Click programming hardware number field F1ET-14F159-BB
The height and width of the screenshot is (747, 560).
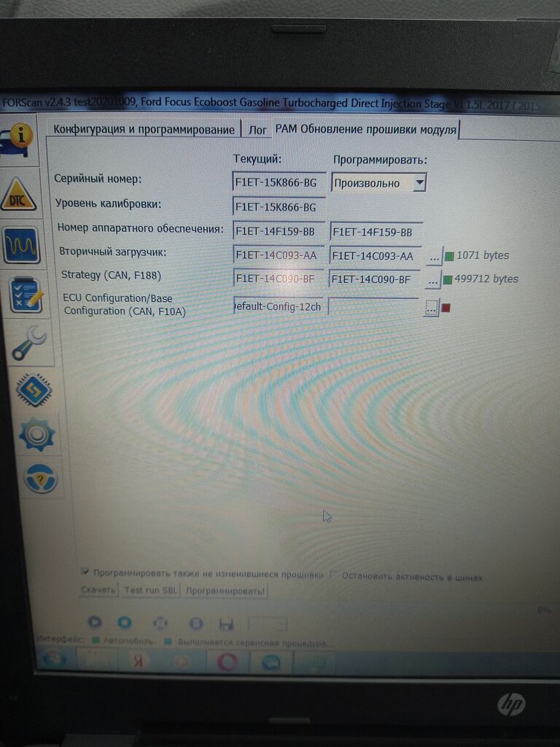(376, 232)
